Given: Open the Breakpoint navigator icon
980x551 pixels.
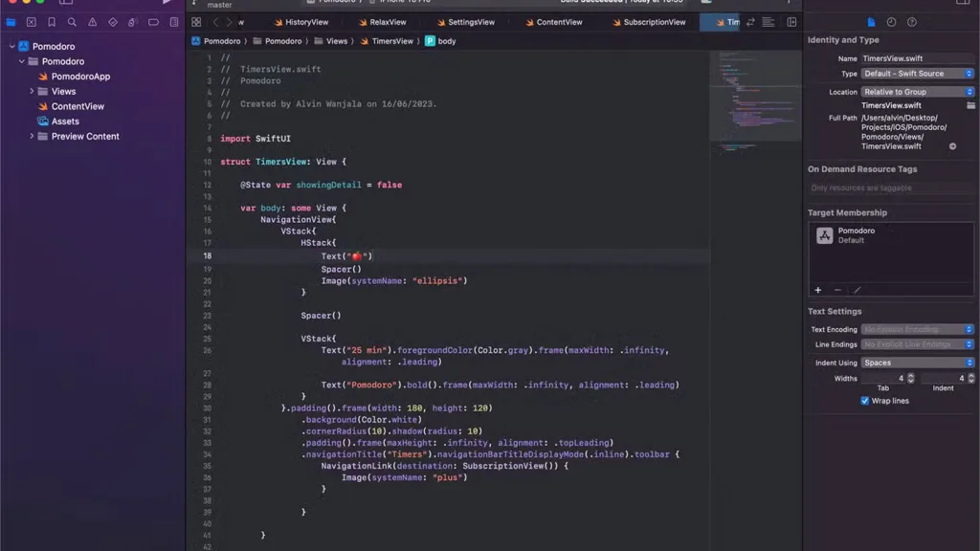Looking at the screenshot, I should coord(153,22).
